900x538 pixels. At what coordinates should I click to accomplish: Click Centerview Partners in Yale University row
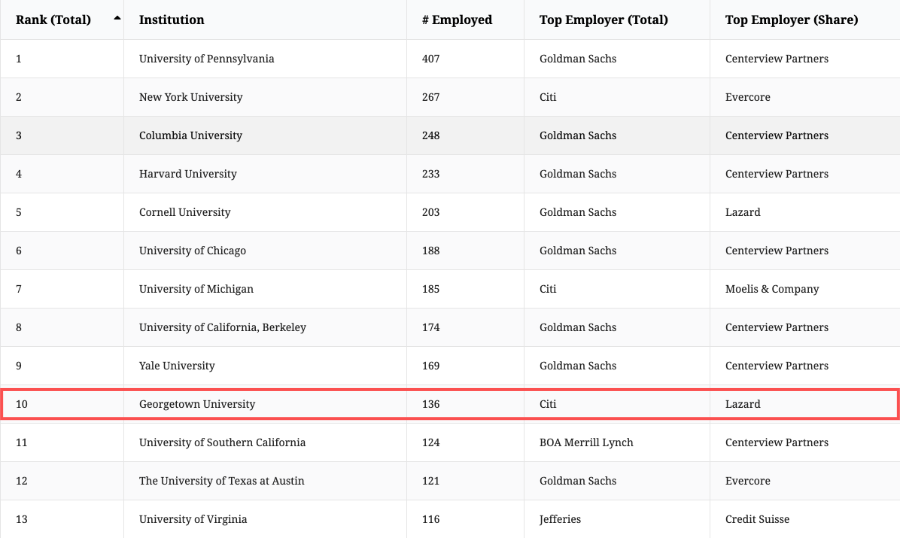pos(777,366)
